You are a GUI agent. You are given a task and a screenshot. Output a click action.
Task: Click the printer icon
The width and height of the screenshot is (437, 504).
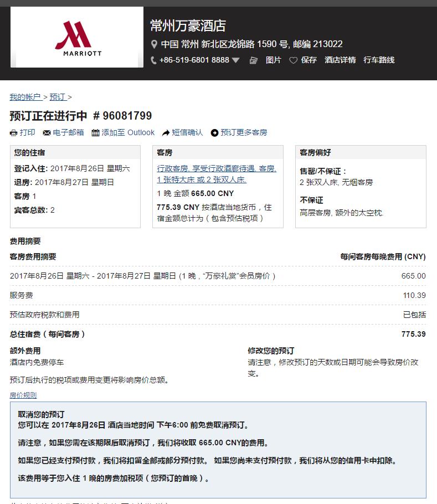(x=13, y=133)
